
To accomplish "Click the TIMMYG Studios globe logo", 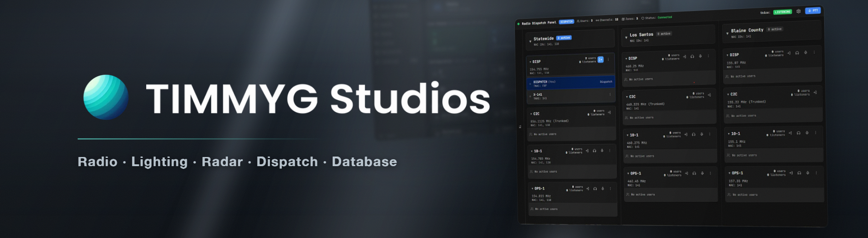I will coord(106,97).
